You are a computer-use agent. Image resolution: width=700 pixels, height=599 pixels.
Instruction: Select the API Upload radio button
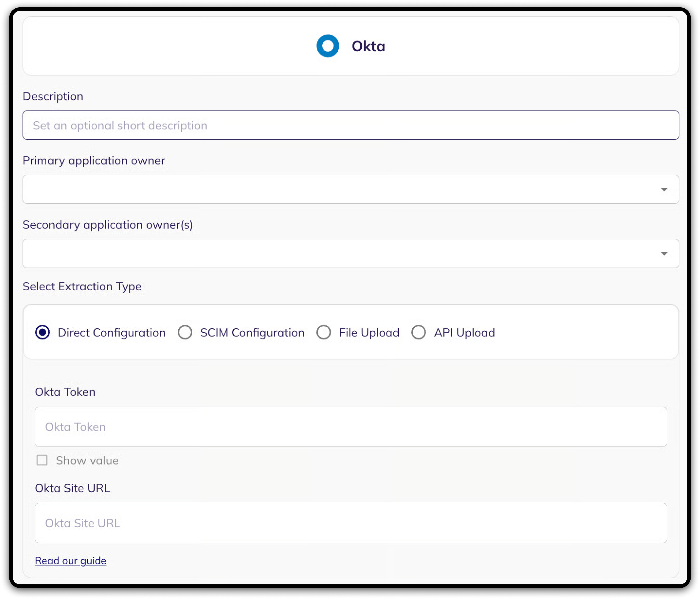(418, 332)
